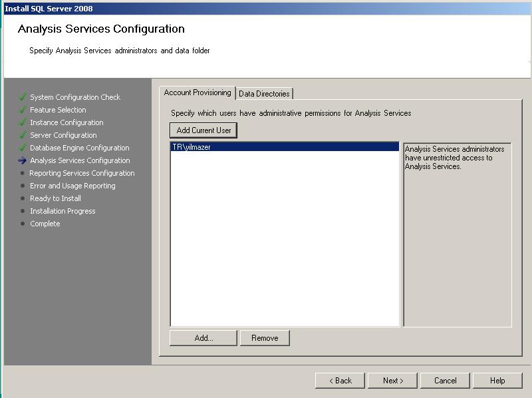Click 'Specify which users have administrative permissions' label

[x=291, y=113]
